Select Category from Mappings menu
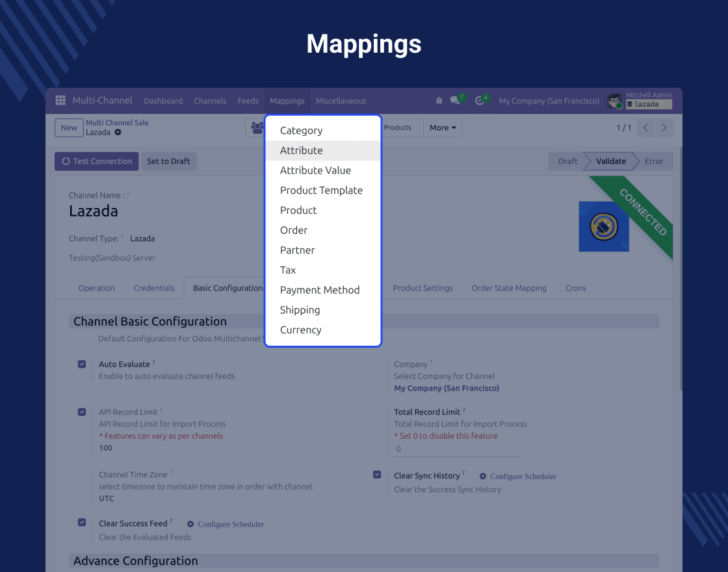The height and width of the screenshot is (572, 728). (x=323, y=131)
